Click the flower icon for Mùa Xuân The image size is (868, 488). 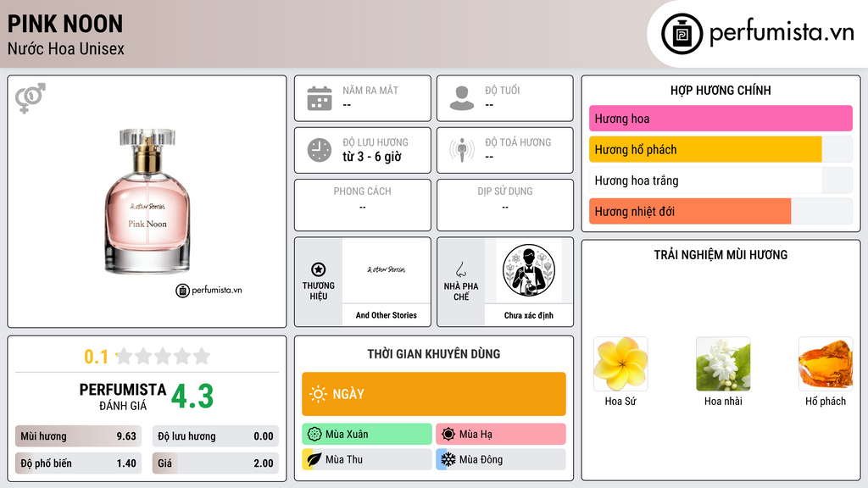click(x=314, y=435)
